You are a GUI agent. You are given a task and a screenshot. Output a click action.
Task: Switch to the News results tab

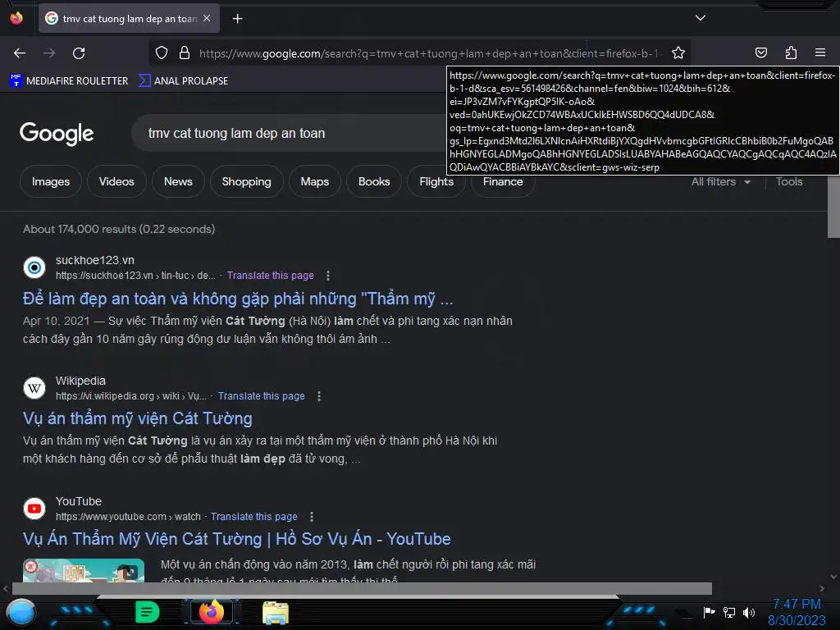click(178, 181)
